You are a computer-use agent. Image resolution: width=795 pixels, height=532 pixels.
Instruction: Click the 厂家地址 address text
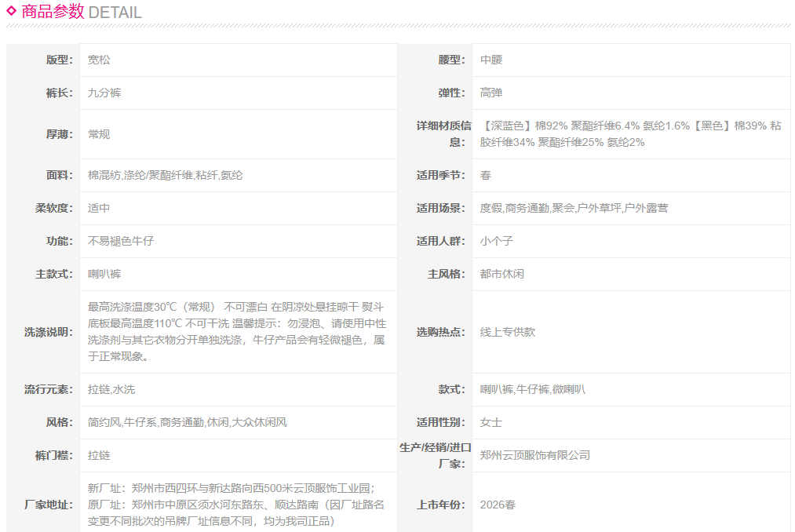click(x=237, y=505)
